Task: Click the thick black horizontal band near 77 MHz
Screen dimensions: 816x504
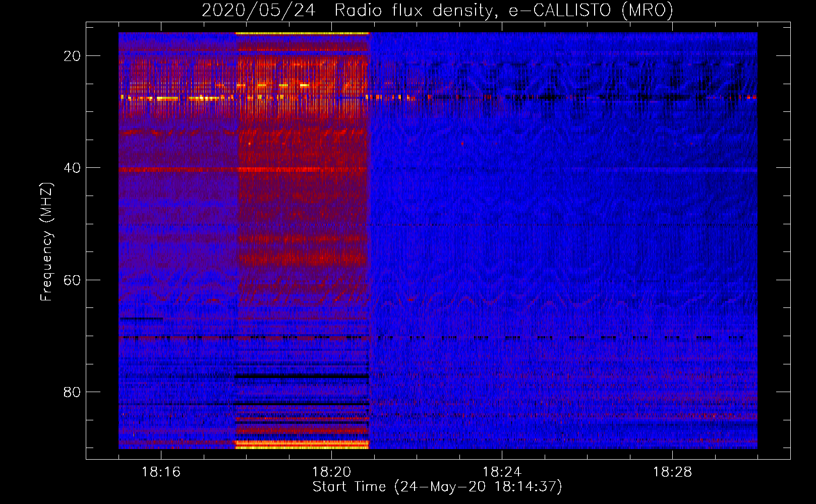Action: coord(302,376)
